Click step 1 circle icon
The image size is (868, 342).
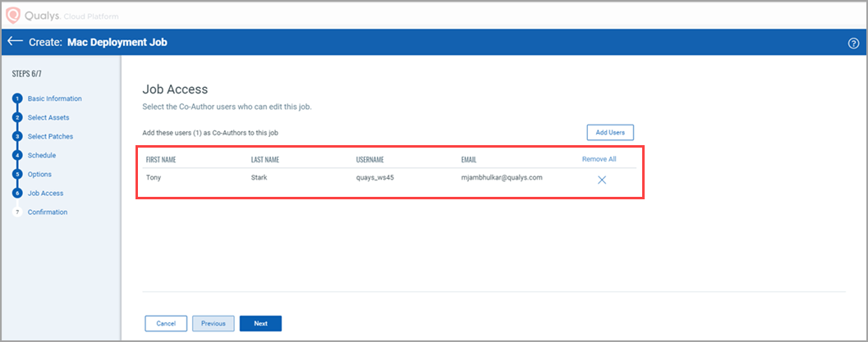pos(16,99)
